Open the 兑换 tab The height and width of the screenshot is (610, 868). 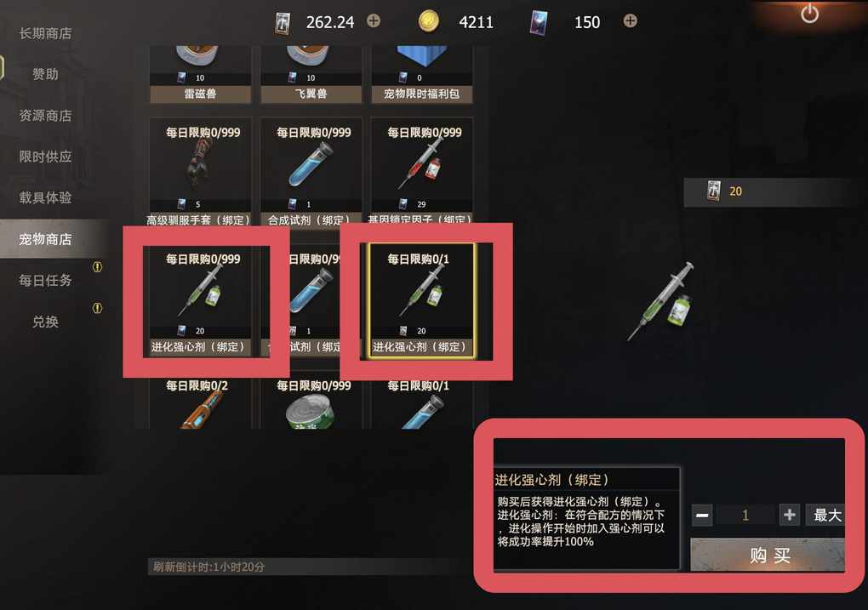(45, 322)
